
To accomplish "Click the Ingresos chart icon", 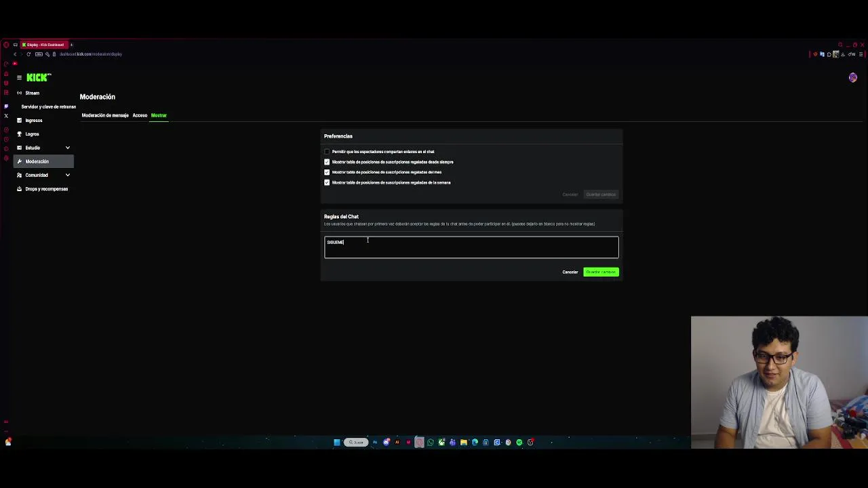I will coord(19,120).
